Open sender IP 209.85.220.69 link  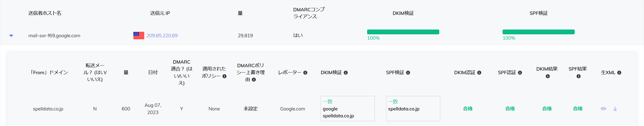[162, 36]
